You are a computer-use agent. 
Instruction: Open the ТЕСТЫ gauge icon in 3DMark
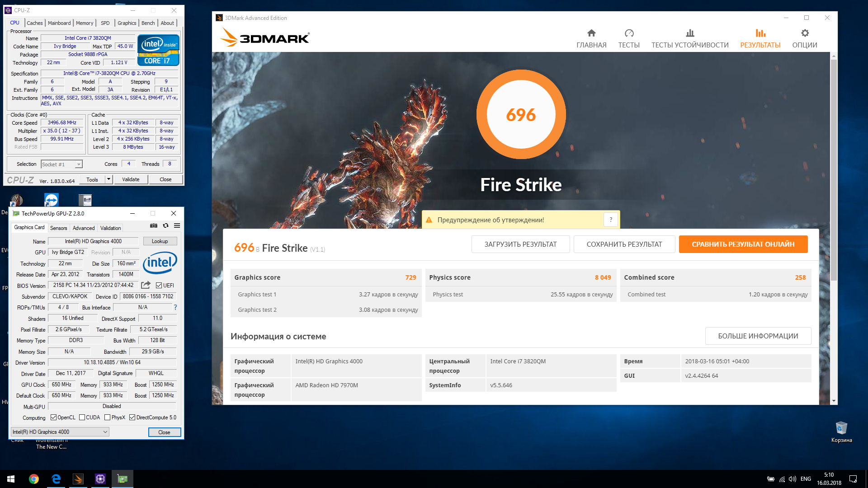tap(629, 33)
